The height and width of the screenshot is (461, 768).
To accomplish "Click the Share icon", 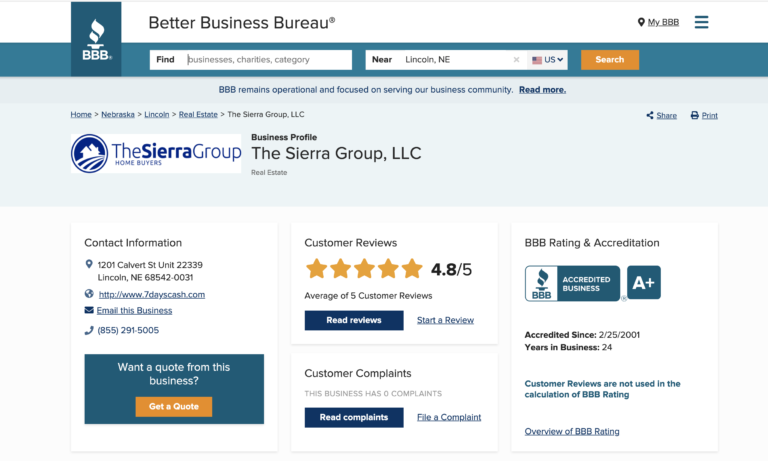I will 650,116.
